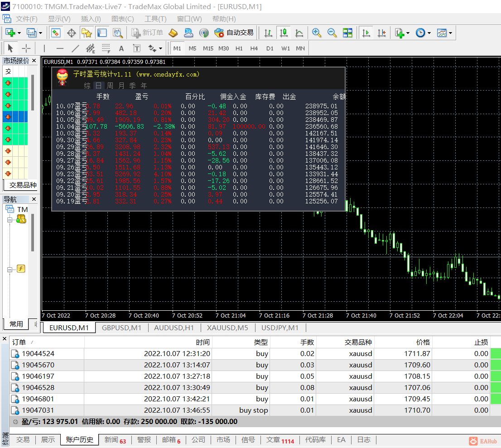This screenshot has height=448, width=501.
Task: Select the H1 timeframe button
Action: [239, 48]
